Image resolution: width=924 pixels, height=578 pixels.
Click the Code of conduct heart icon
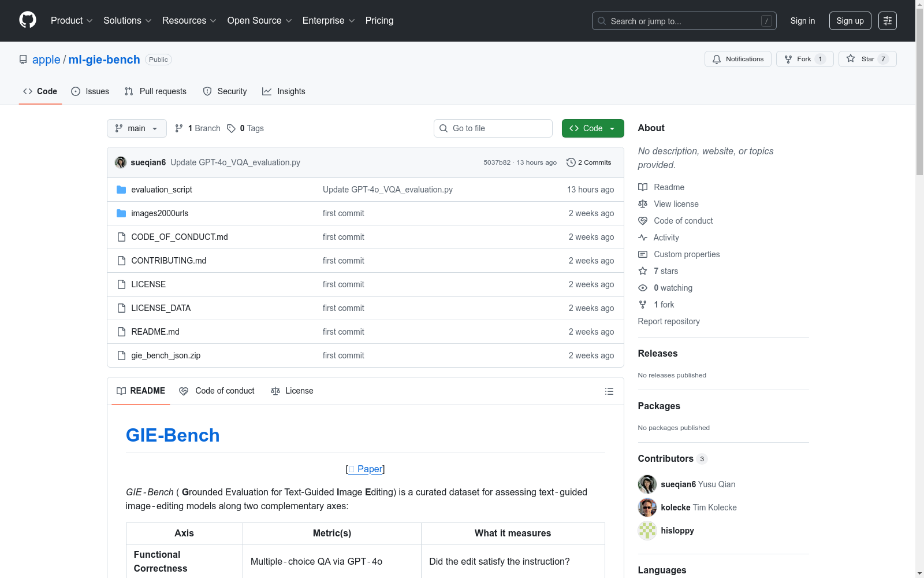coord(643,221)
